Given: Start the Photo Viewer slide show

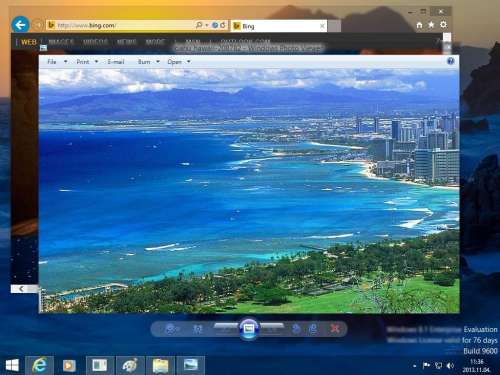Looking at the screenshot, I should [x=249, y=329].
